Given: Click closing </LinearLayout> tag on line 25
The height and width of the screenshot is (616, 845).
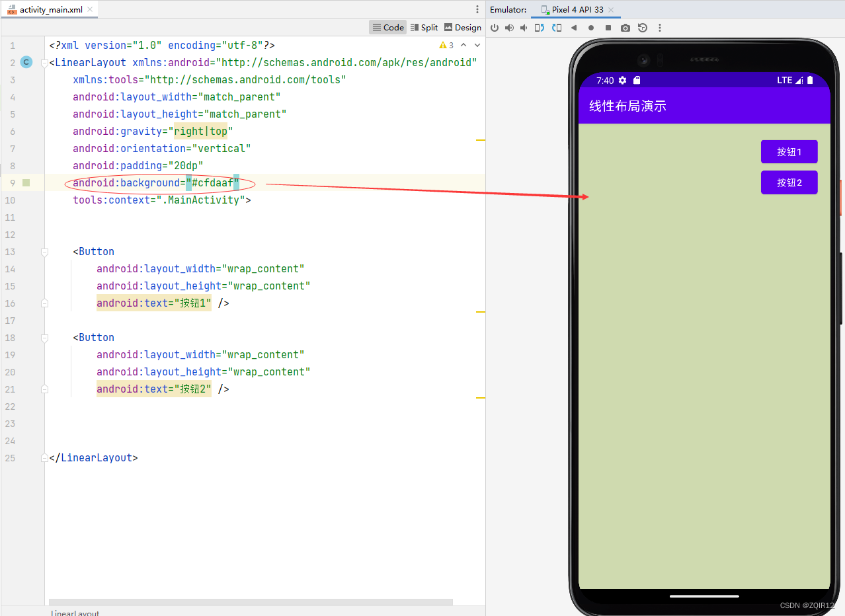Looking at the screenshot, I should tap(93, 457).
